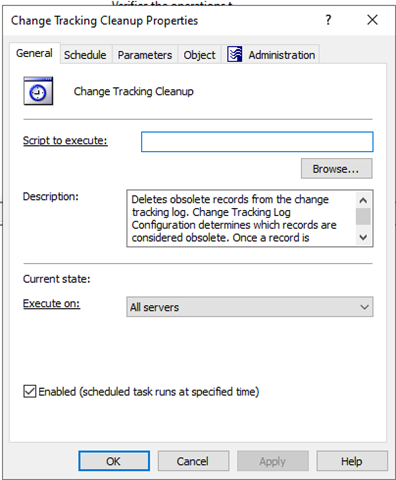This screenshot has height=480, width=396.
Task: Select the Object tab
Action: 199,55
